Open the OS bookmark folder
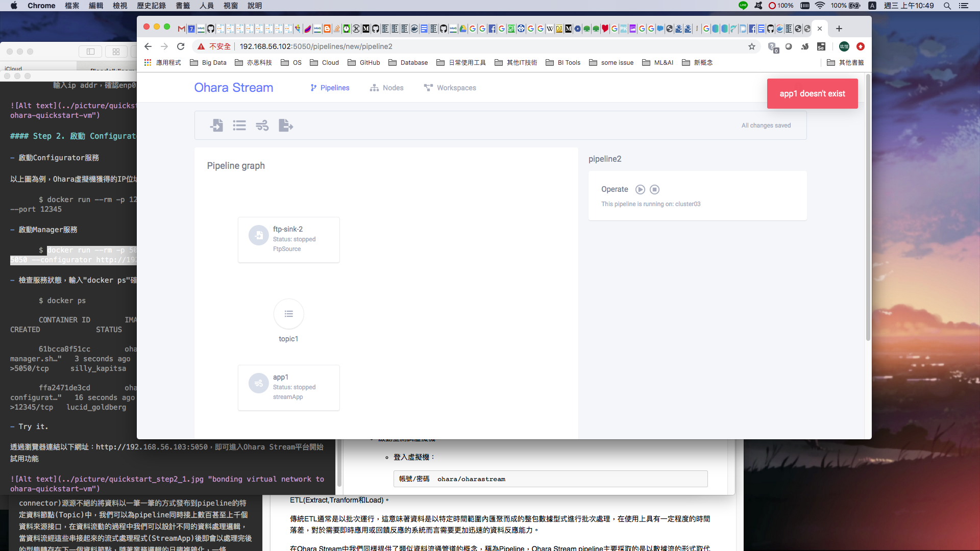The height and width of the screenshot is (551, 980). click(291, 63)
